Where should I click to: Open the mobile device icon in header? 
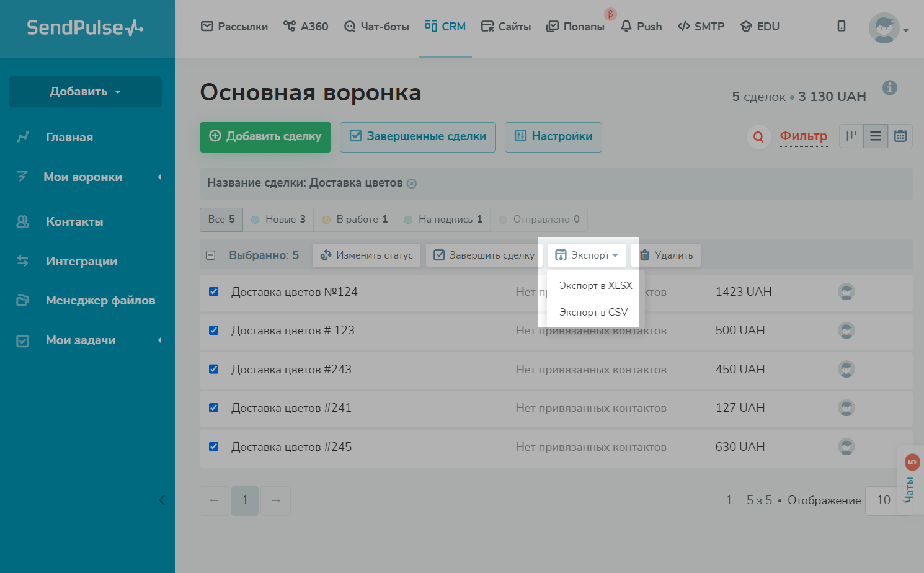(x=842, y=26)
